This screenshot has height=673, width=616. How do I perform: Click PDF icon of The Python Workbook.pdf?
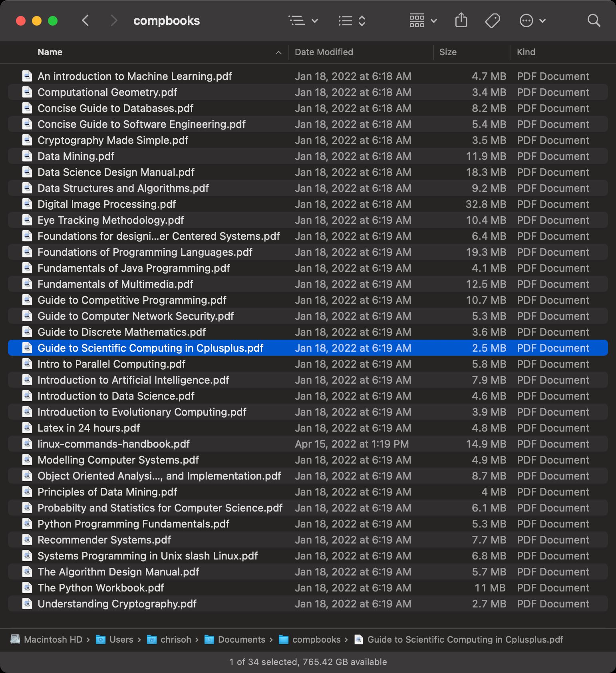pos(27,587)
